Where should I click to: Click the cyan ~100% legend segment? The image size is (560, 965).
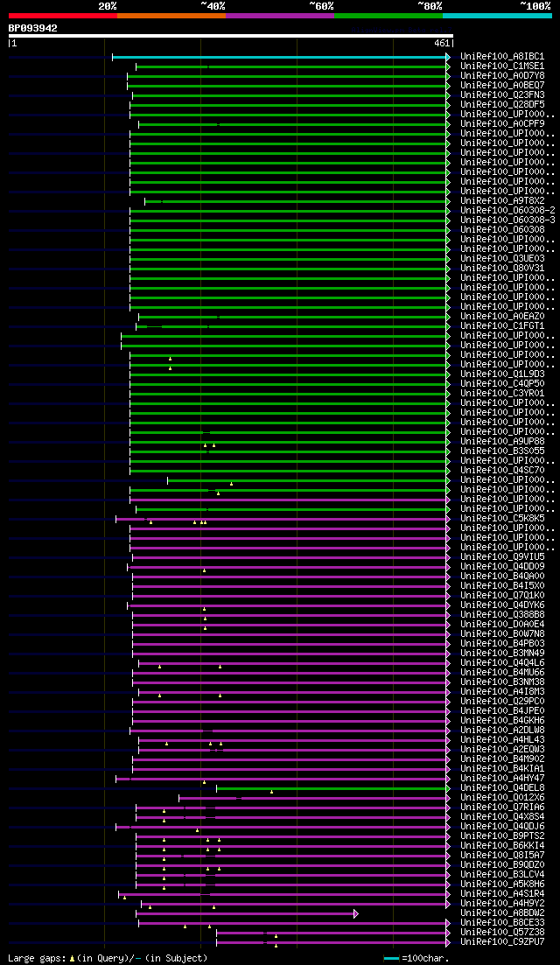[x=497, y=16]
